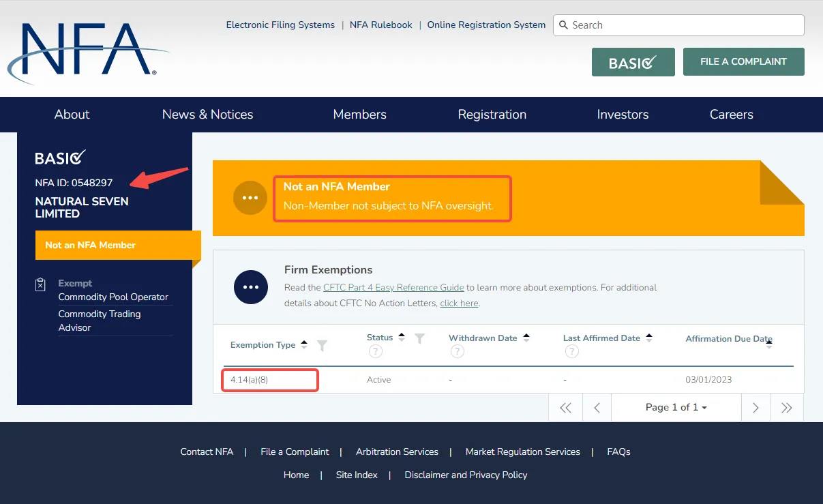Focus the Search input field
823x504 pixels.
coord(678,25)
